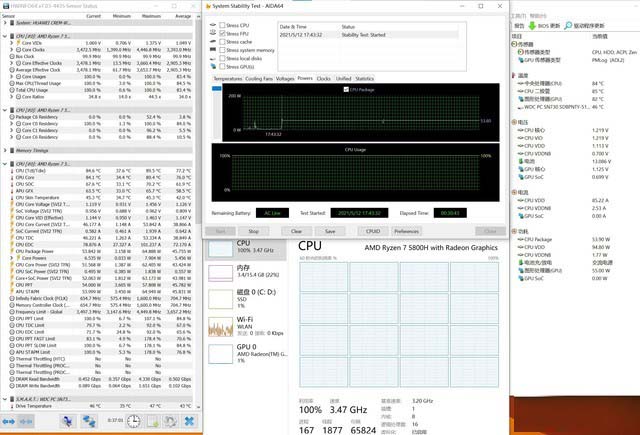The height and width of the screenshot is (435, 640).
Task: Click Stress GPU(s) monitor icon in AIDA64
Action: [213, 66]
